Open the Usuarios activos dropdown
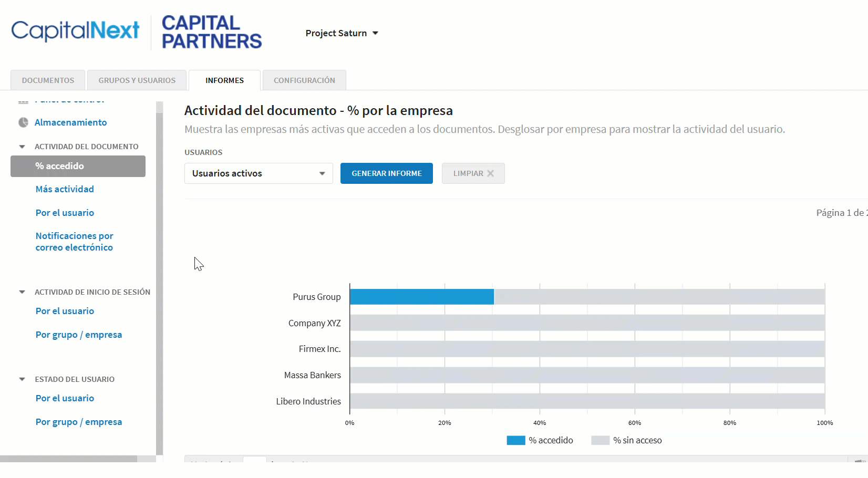Screen dimensions: 868x478 click(259, 173)
